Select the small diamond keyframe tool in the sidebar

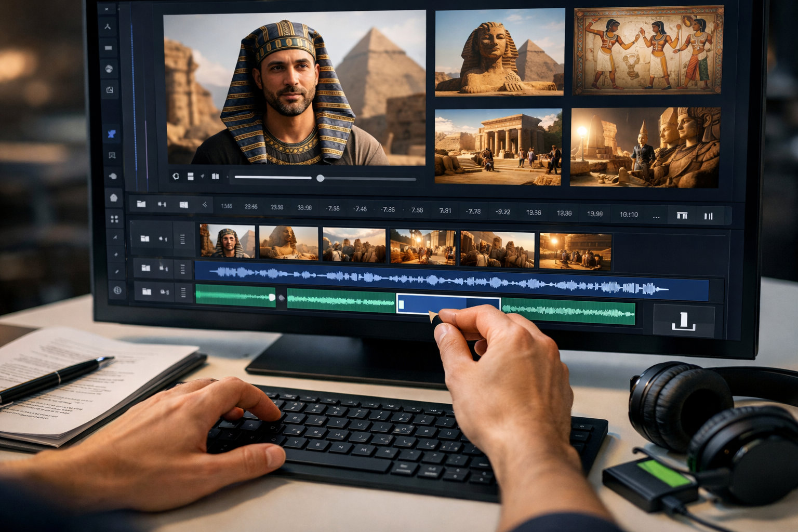[x=116, y=255]
